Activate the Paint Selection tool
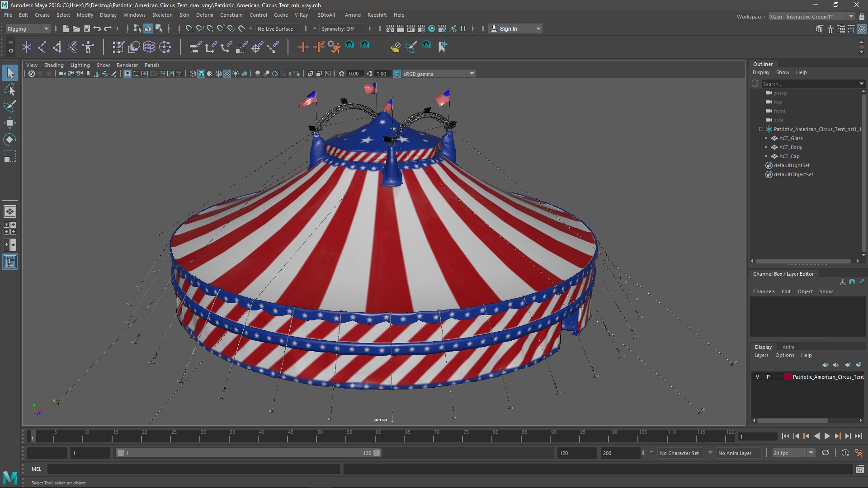The image size is (868, 488). (x=10, y=106)
